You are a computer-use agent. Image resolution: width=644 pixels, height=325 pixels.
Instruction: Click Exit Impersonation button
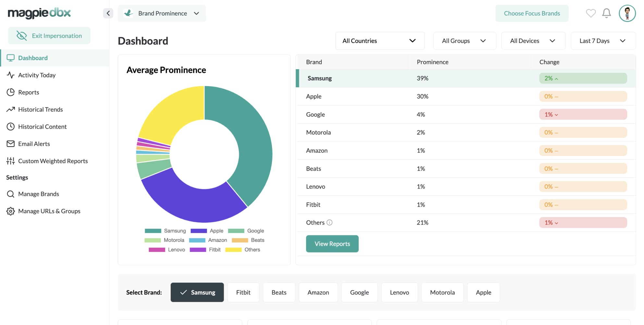pyautogui.click(x=49, y=36)
